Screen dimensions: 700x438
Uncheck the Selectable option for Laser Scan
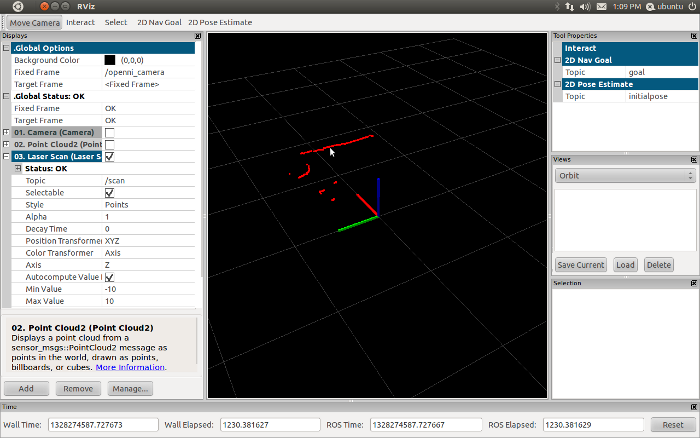[x=109, y=193]
